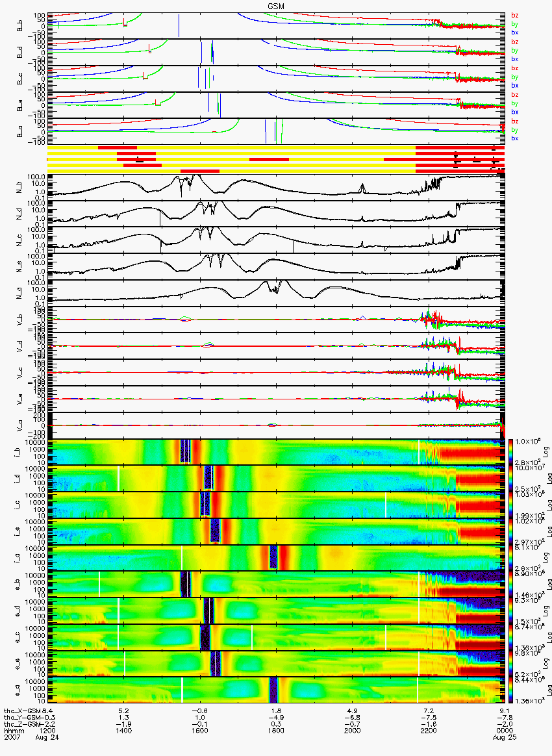Click the bx legend label beside B_a panel
Image resolution: width=552 pixels, height=756 pixels.
(x=514, y=138)
